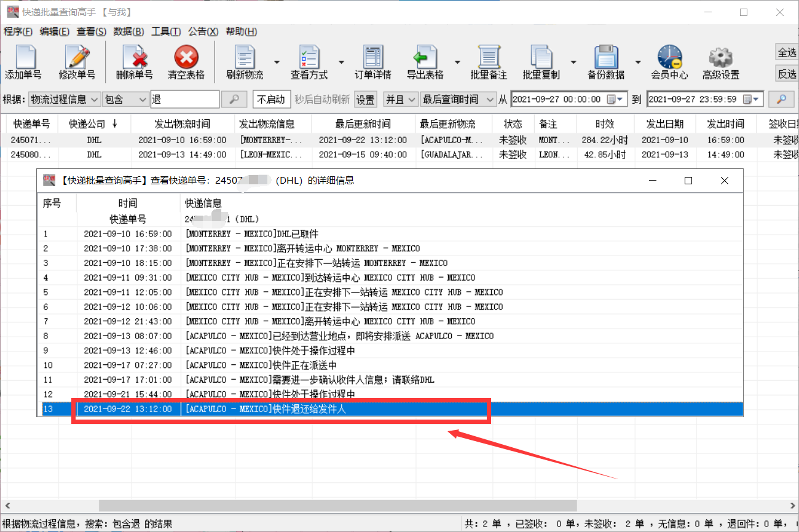Open the 编辑(E) menu
Image resolution: width=799 pixels, height=532 pixels.
pyautogui.click(x=55, y=32)
